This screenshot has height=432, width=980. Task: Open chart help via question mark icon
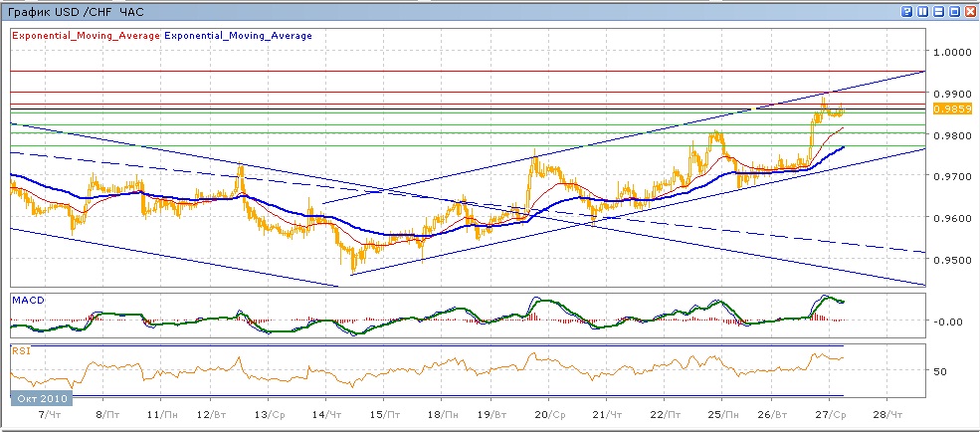(x=908, y=11)
